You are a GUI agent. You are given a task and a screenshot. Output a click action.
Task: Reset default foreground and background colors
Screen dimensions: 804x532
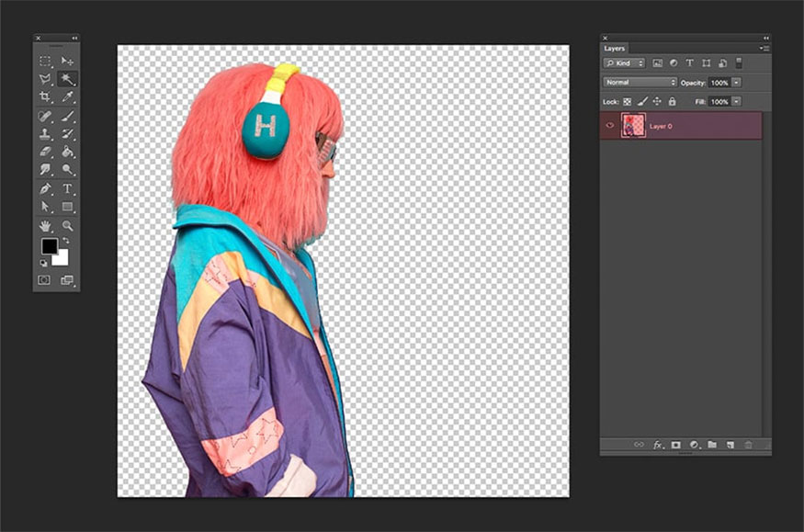click(44, 263)
